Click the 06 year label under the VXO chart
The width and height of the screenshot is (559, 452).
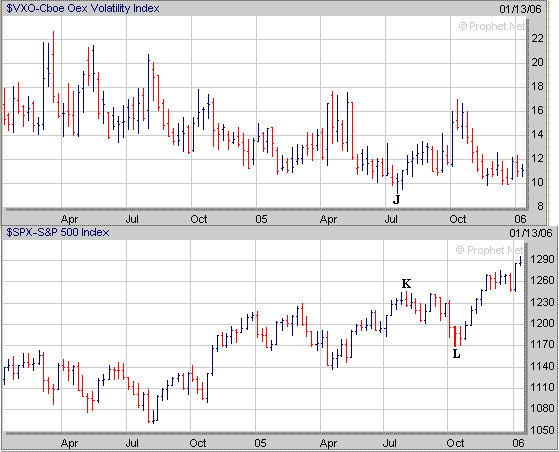pos(520,219)
